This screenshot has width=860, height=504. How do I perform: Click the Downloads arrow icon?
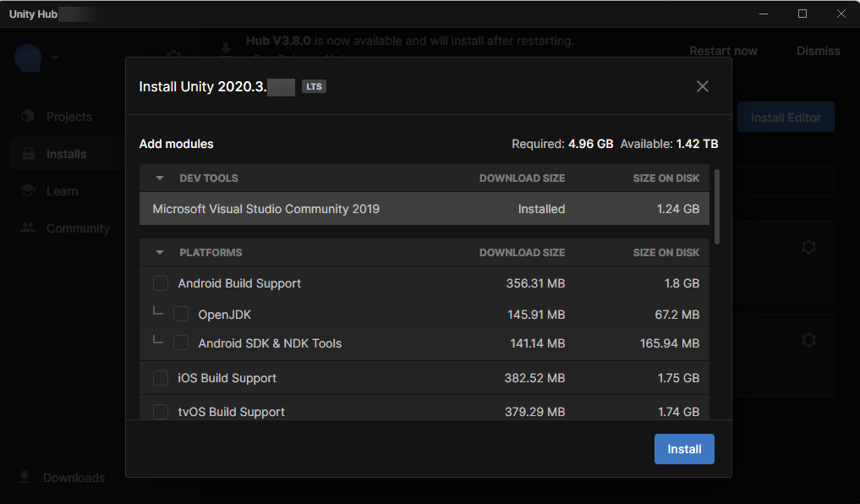[25, 478]
